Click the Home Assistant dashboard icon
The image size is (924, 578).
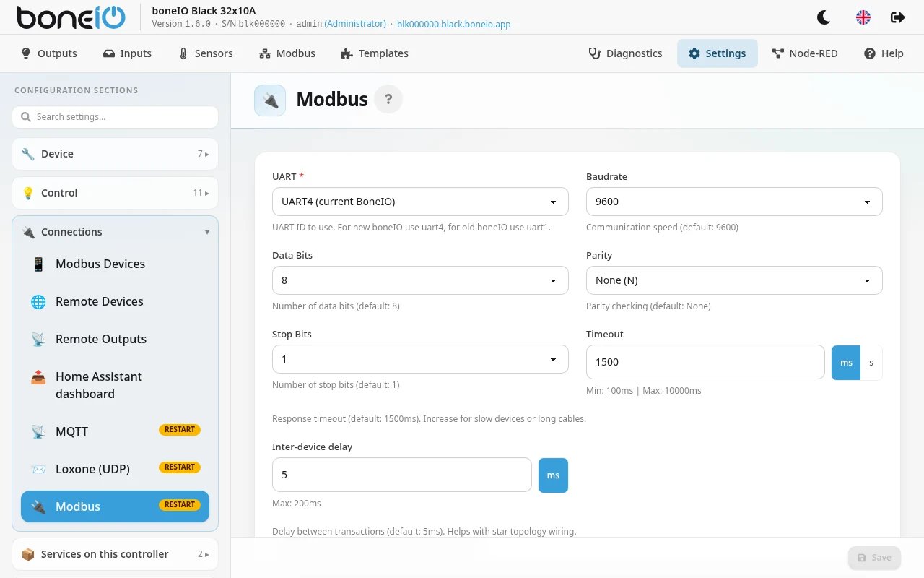(38, 377)
